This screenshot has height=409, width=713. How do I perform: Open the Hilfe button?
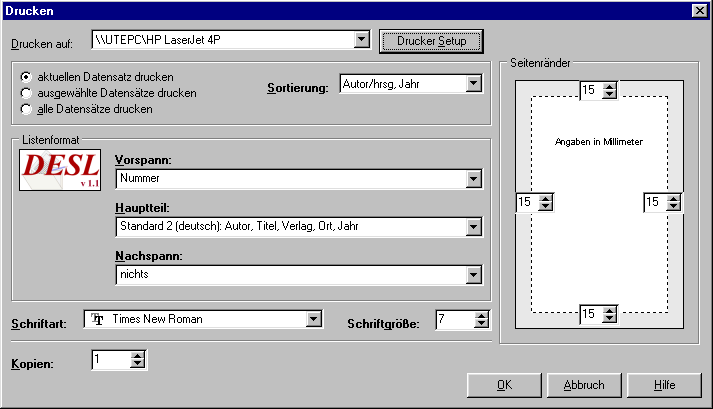click(x=664, y=385)
